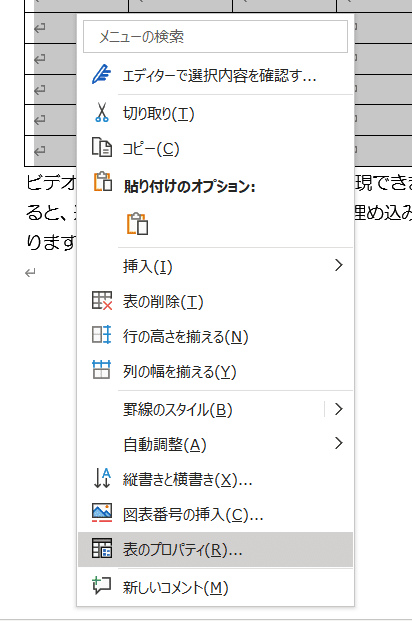
Task: Click the distribute columns icon
Action: pyautogui.click(x=101, y=370)
